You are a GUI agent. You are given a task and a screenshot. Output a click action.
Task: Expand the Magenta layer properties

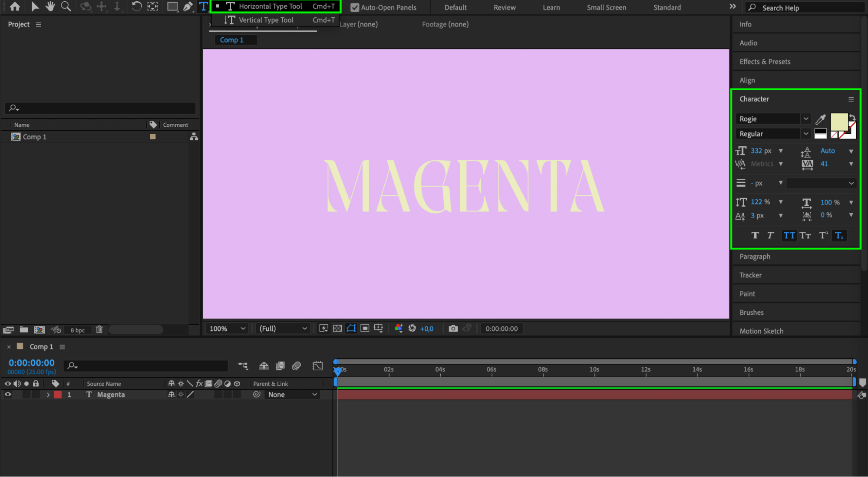[48, 395]
